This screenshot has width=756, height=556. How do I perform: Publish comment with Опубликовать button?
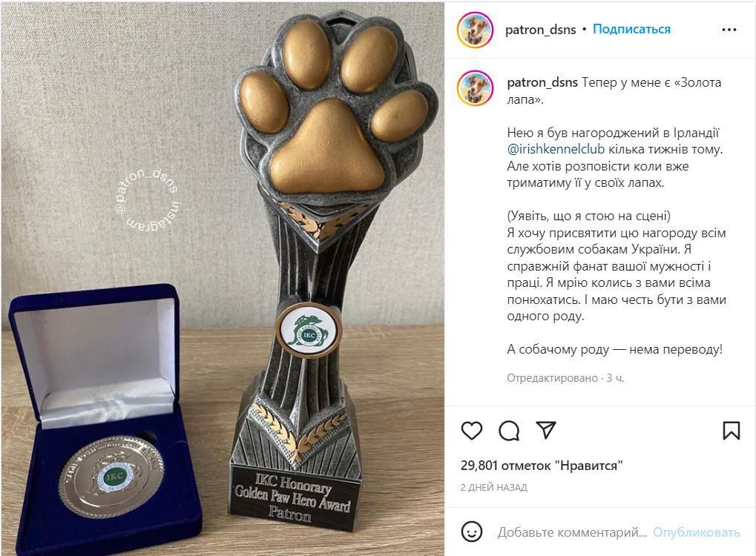tap(696, 532)
